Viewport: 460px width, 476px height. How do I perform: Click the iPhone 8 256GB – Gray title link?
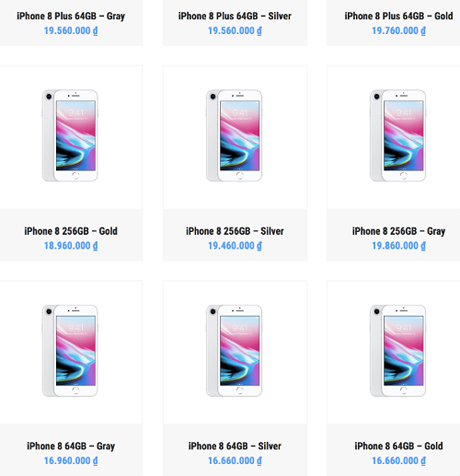(399, 231)
